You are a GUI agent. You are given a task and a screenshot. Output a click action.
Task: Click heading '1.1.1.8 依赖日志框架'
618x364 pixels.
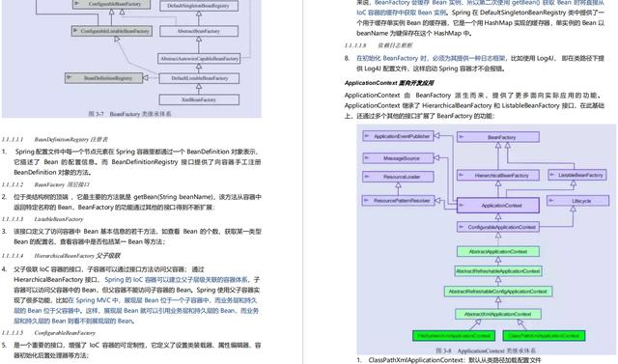(x=379, y=45)
